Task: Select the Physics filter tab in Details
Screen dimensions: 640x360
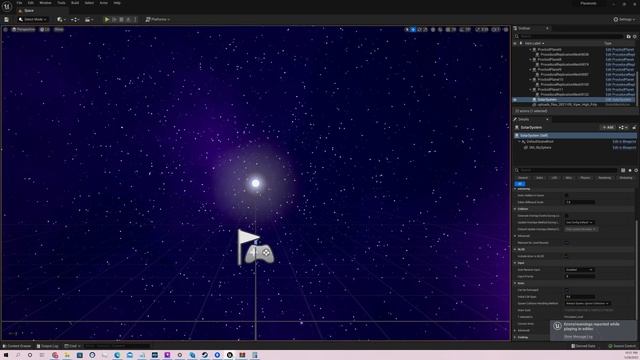Action: (x=585, y=178)
